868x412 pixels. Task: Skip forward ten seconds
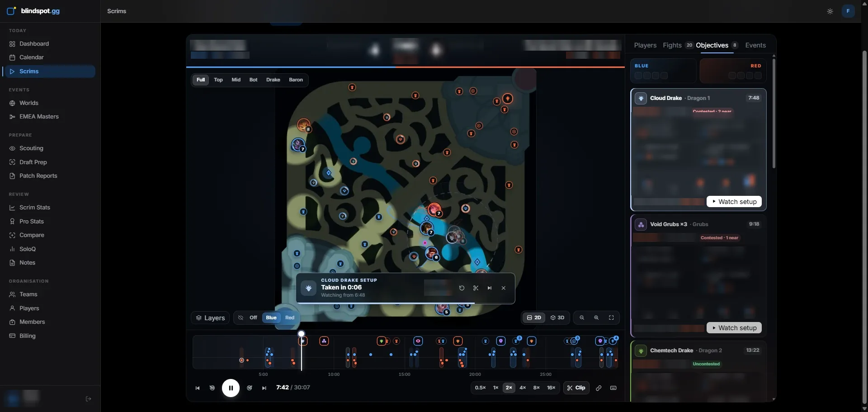250,388
